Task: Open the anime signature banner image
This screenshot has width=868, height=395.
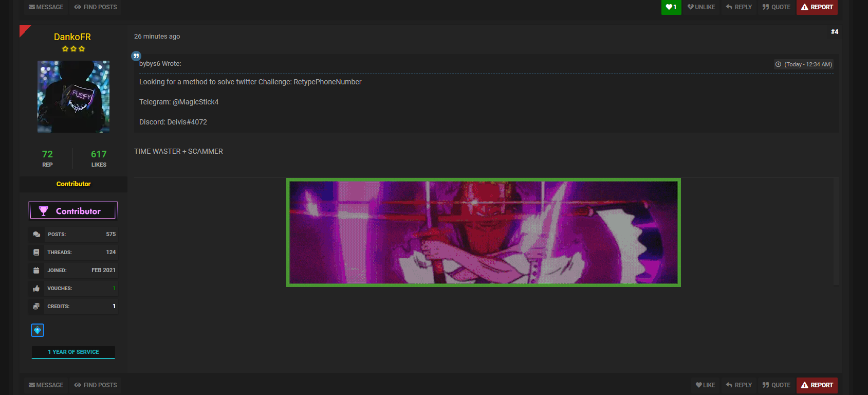Action: pyautogui.click(x=484, y=232)
